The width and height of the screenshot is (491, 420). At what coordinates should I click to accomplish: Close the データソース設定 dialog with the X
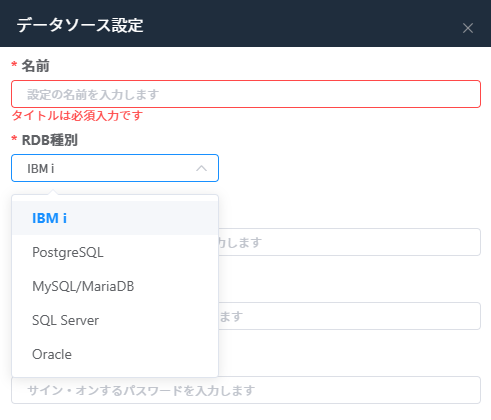468,28
